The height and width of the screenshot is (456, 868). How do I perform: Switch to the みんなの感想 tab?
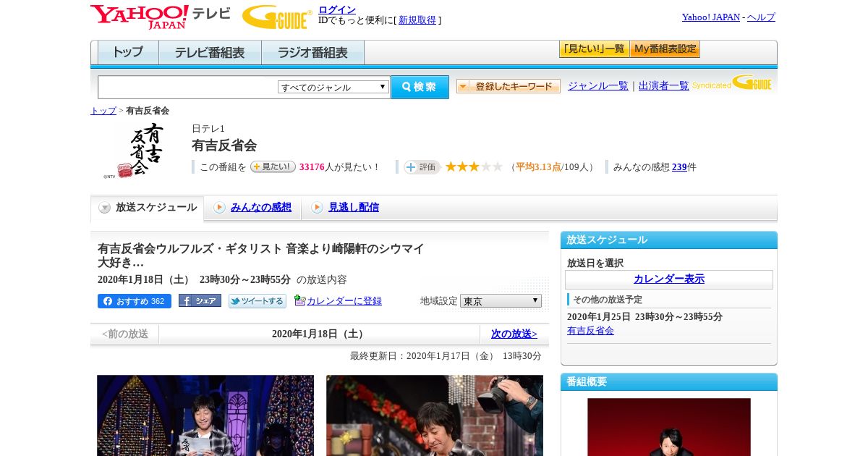pyautogui.click(x=261, y=208)
